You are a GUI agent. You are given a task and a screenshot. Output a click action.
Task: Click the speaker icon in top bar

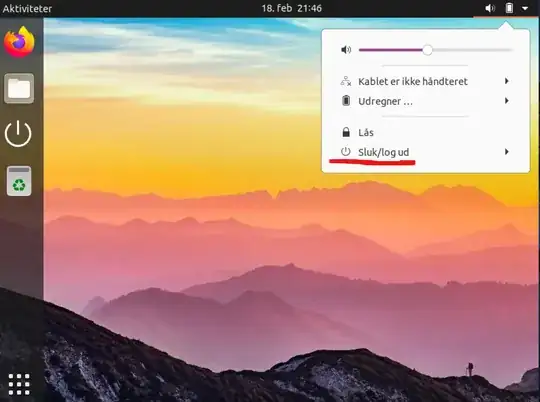(x=490, y=8)
